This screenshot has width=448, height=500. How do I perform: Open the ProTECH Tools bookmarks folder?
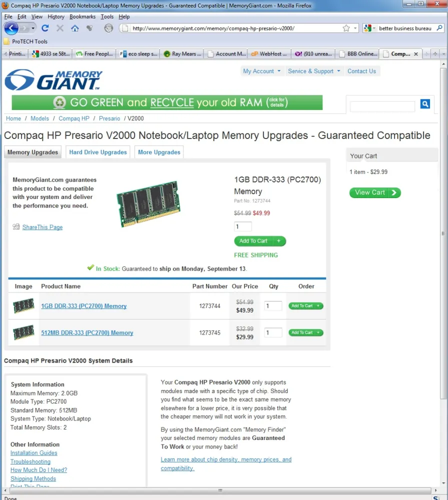tap(25, 41)
